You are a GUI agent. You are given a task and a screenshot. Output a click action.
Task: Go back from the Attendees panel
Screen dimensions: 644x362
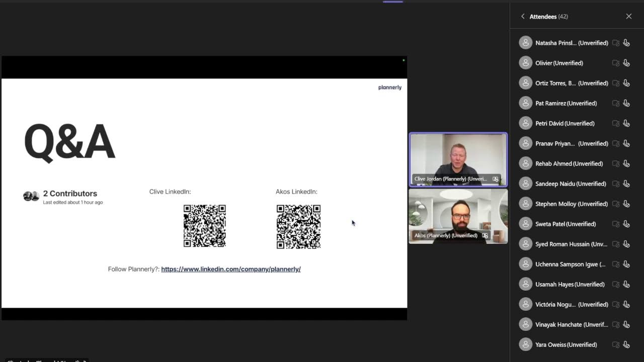point(523,17)
